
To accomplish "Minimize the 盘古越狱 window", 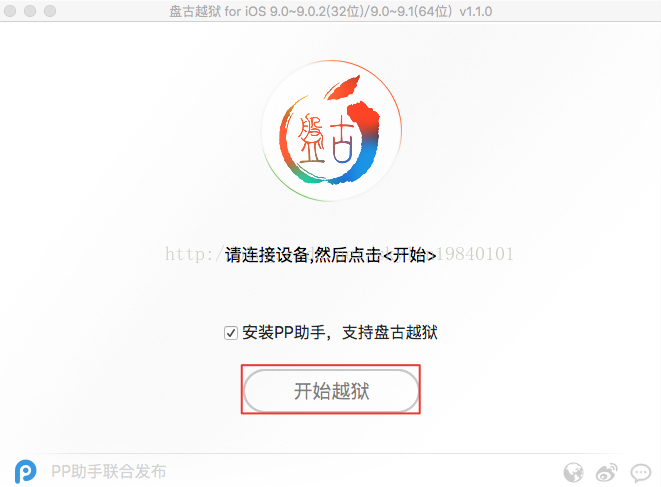I will [30, 11].
